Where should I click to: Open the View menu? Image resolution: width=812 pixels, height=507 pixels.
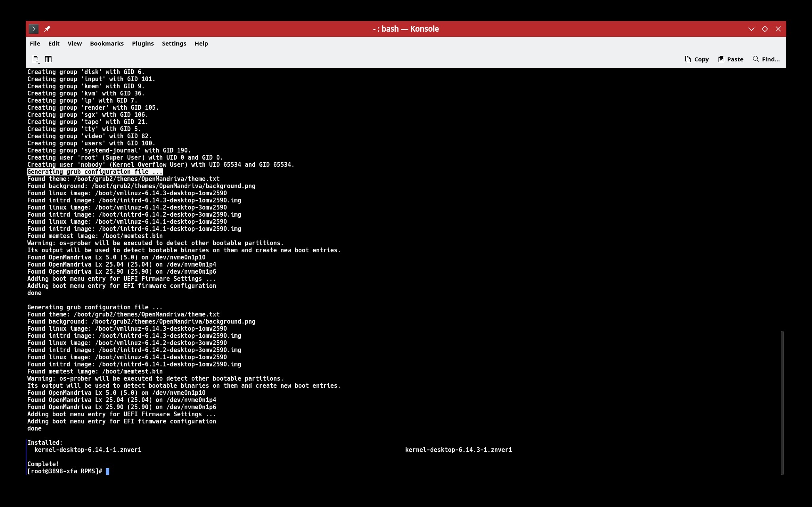[x=74, y=44]
